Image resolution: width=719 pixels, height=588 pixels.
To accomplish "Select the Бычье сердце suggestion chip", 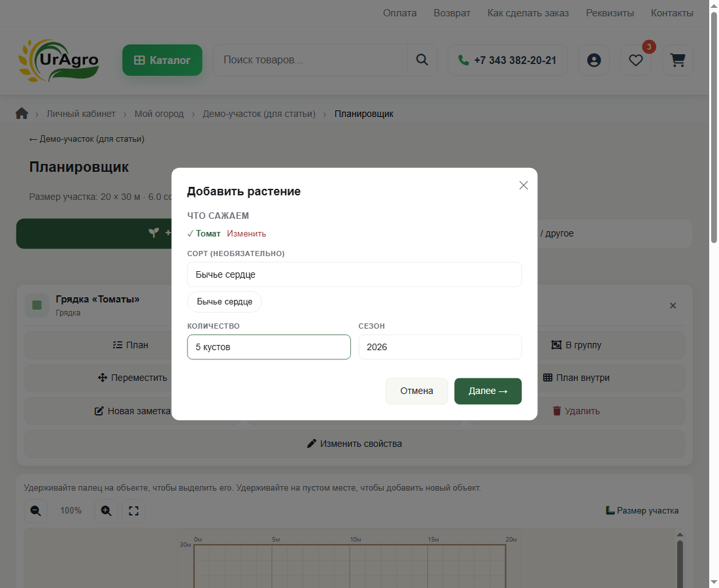I will point(224,302).
